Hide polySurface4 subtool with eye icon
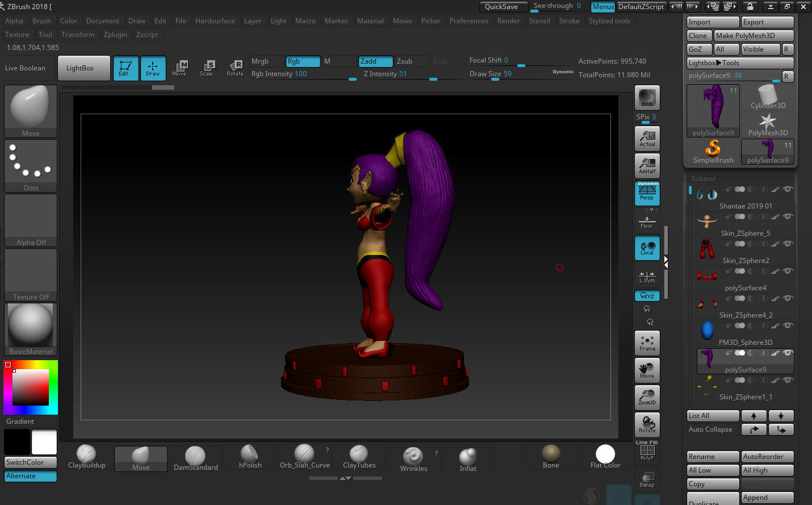Image resolution: width=812 pixels, height=505 pixels. click(788, 271)
